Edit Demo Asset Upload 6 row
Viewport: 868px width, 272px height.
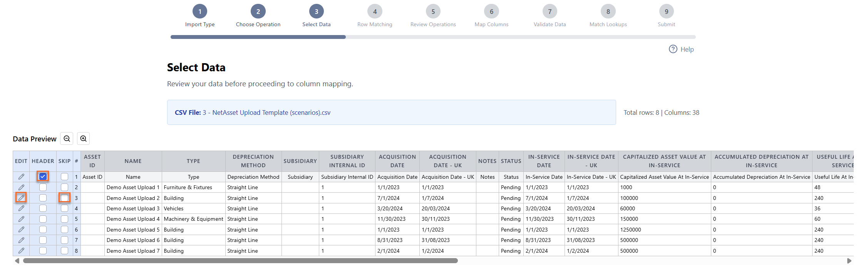21,240
